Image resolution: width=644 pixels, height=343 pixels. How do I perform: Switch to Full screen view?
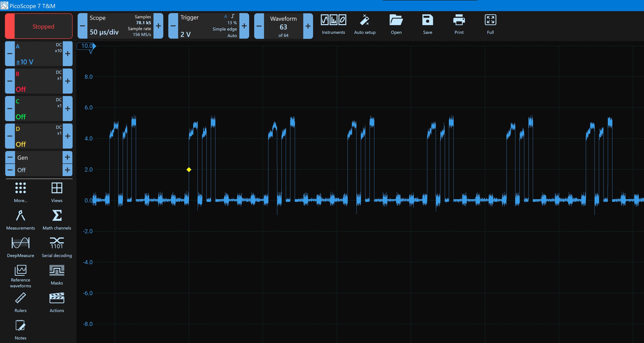pos(491,24)
